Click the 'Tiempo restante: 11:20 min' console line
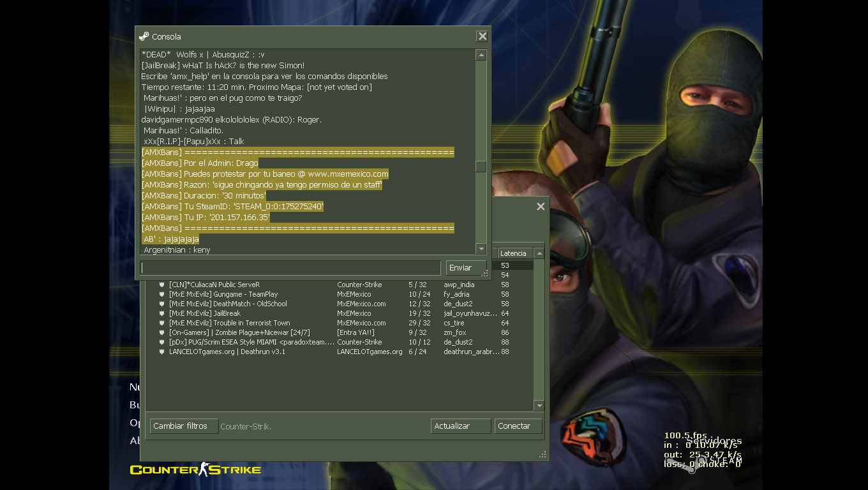The height and width of the screenshot is (490, 868). click(257, 87)
